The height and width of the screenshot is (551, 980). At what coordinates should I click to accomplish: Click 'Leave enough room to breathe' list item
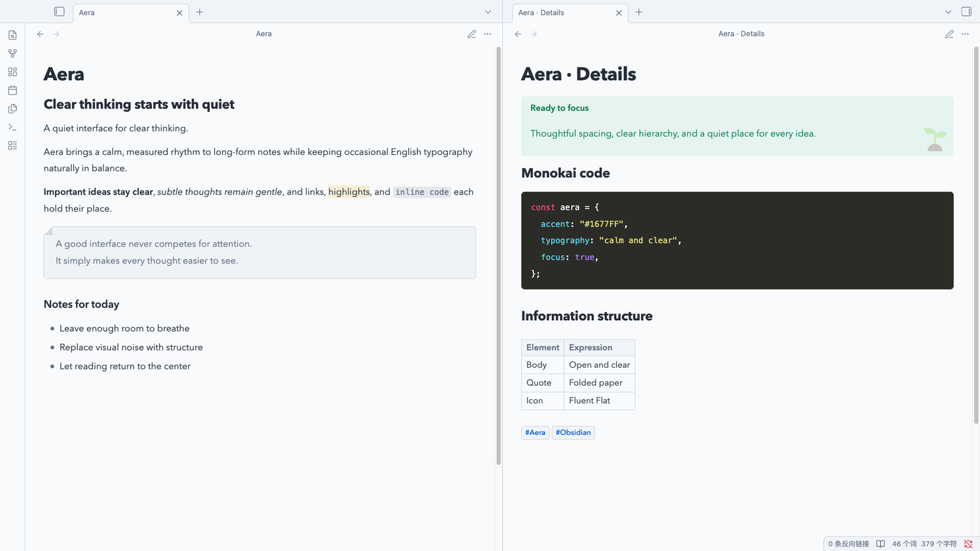point(124,328)
